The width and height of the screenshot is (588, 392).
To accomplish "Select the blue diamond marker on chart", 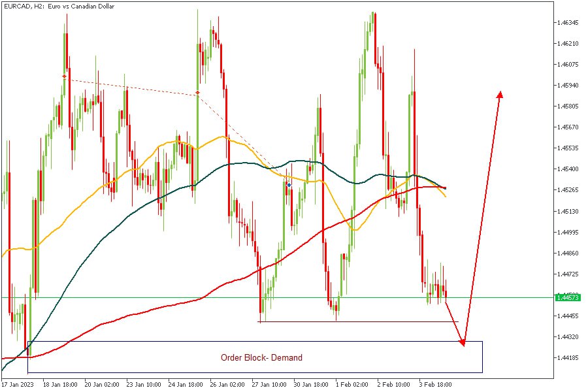I will tap(289, 185).
